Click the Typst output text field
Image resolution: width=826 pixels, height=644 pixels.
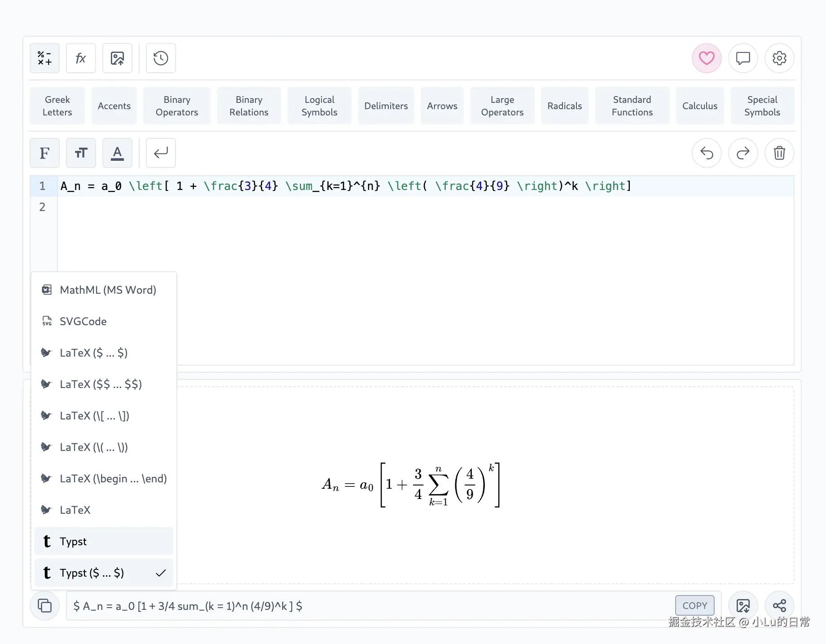coord(368,606)
